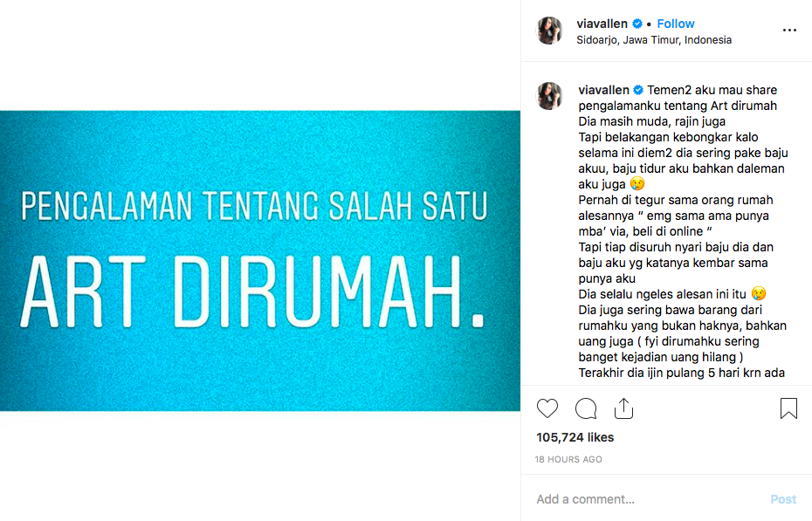Share the post with arrow icon
The height and width of the screenshot is (521, 812).
pyautogui.click(x=623, y=408)
